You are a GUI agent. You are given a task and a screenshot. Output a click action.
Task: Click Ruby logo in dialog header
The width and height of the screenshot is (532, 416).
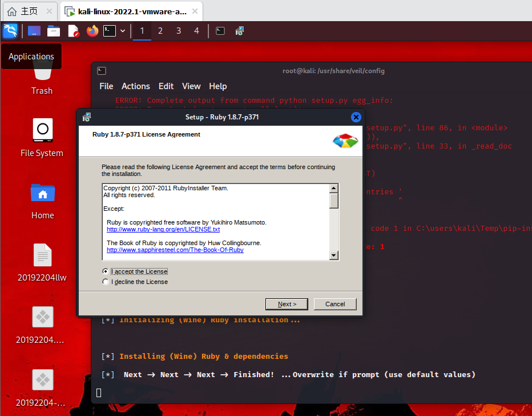[x=345, y=141]
